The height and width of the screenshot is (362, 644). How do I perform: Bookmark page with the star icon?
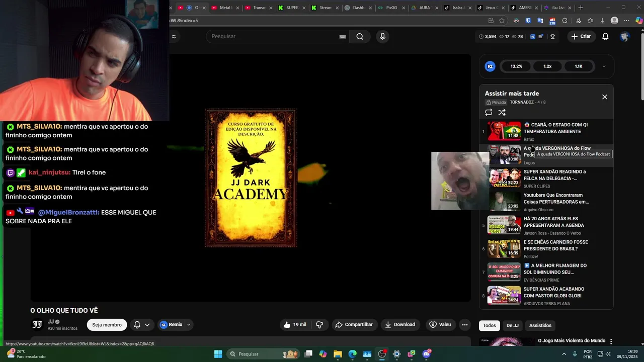pos(502,21)
